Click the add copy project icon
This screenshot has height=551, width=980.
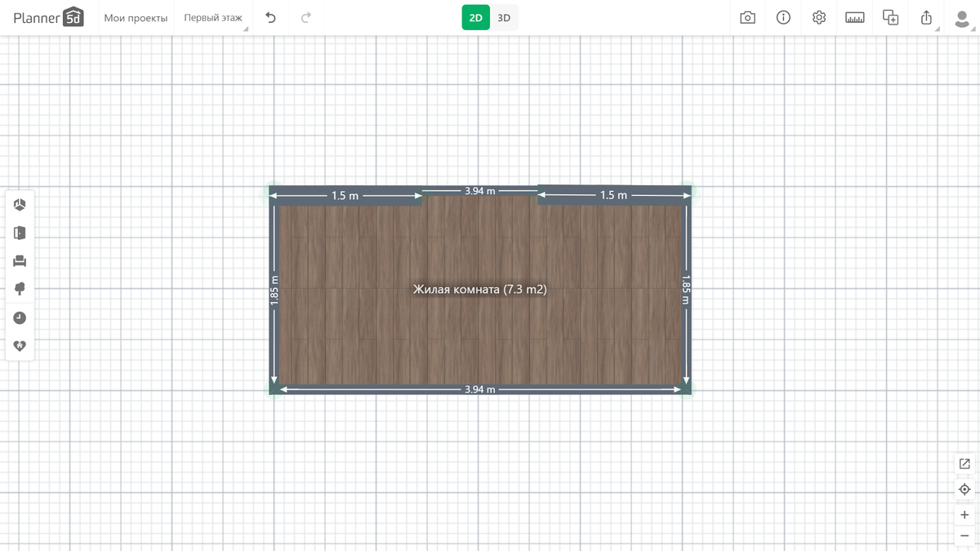(891, 17)
